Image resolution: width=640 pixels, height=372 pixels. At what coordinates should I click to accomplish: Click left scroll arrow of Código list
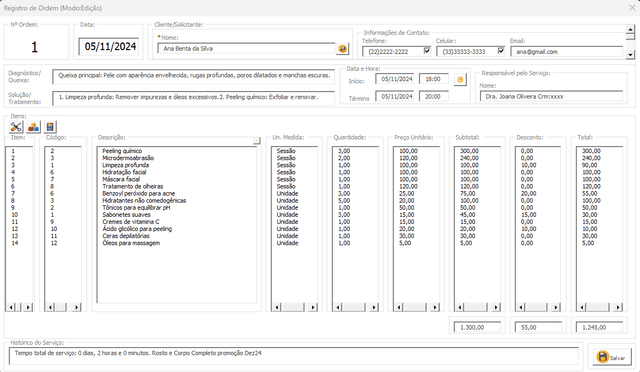50,307
